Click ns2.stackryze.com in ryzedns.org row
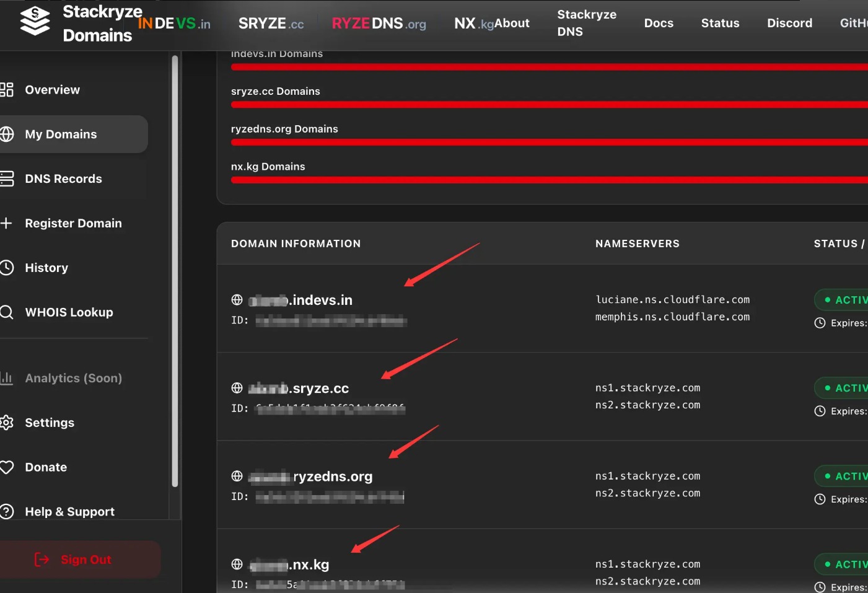The height and width of the screenshot is (593, 868). 647,493
